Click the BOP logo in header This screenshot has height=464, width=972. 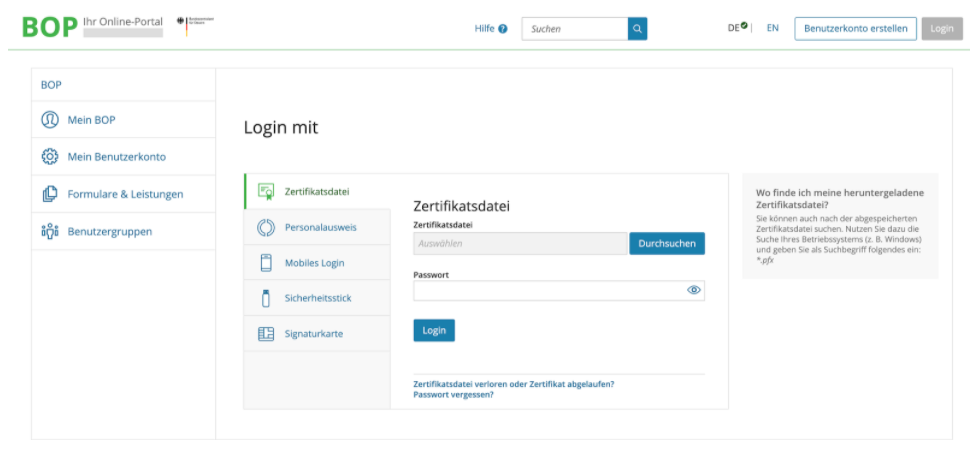coord(50,27)
